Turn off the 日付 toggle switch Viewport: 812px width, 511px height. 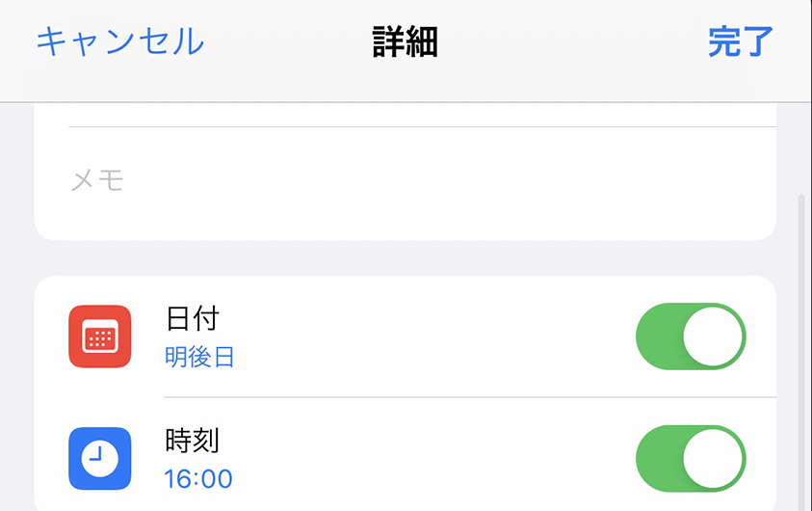[691, 336]
